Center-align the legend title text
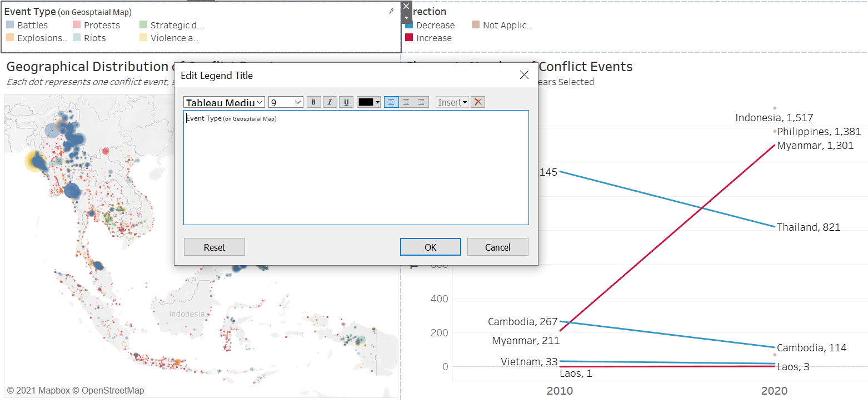This screenshot has height=403, width=868. [406, 102]
